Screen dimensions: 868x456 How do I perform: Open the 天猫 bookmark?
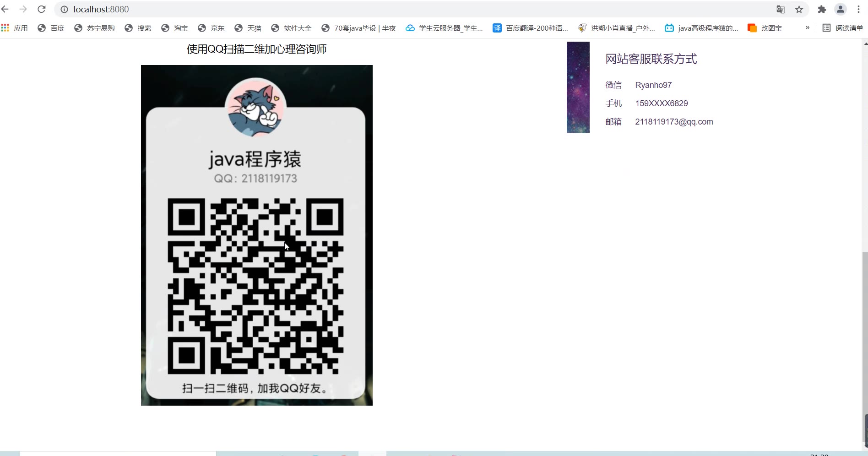[x=248, y=28]
